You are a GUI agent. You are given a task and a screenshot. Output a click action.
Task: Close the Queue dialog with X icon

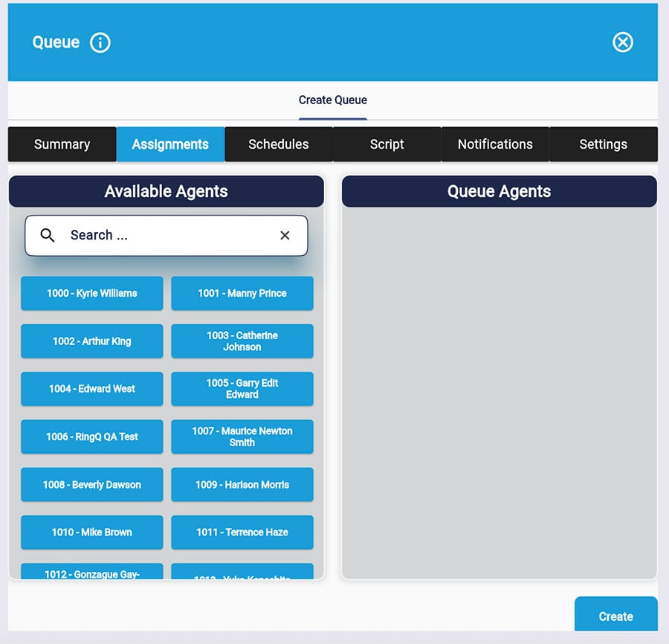pyautogui.click(x=622, y=42)
